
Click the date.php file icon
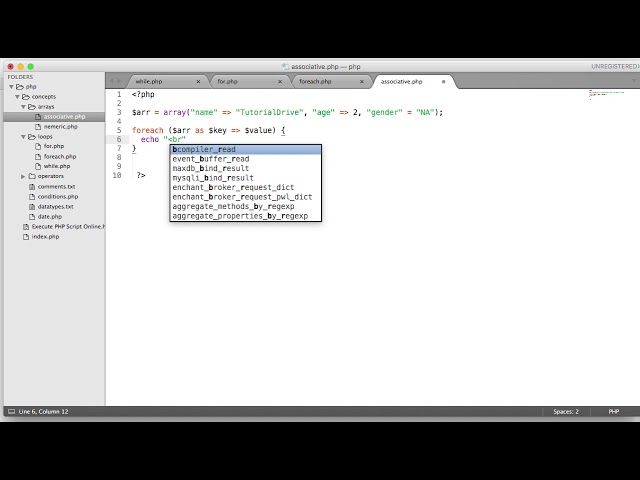tap(32, 217)
